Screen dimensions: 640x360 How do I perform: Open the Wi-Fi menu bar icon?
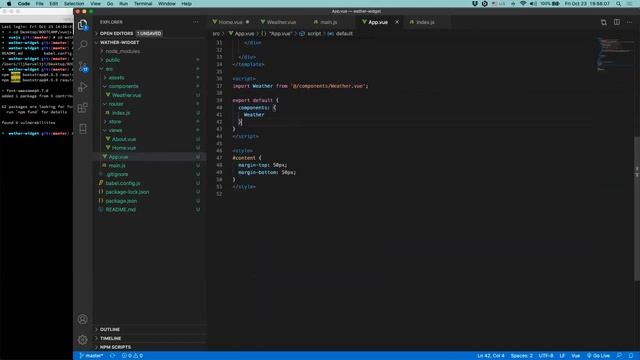coord(523,4)
